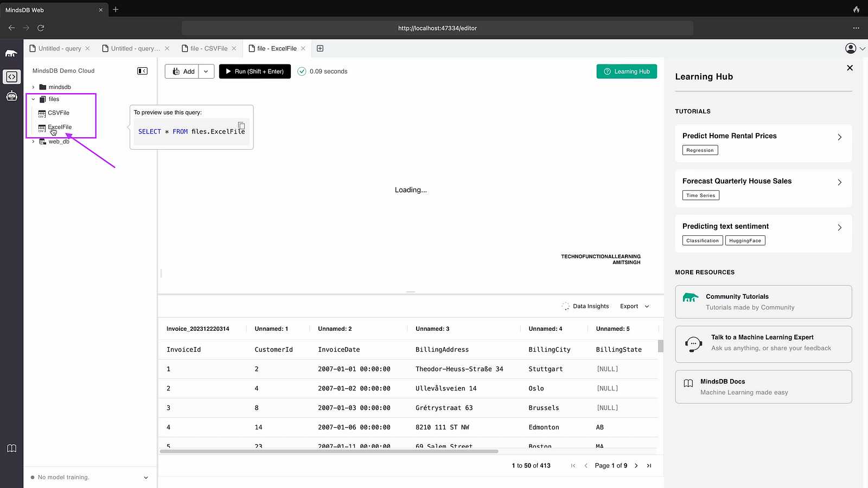The image size is (868, 488).
Task: Open Data Insights for results
Action: point(585,306)
